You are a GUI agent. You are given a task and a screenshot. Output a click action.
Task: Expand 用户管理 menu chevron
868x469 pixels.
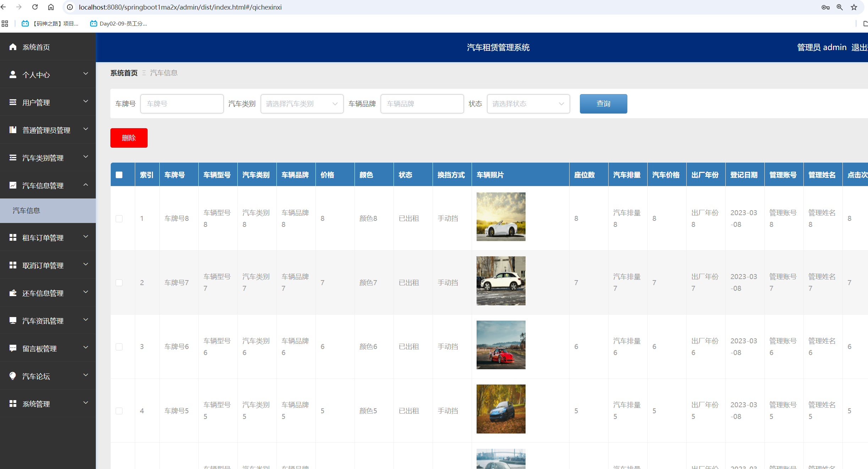86,102
